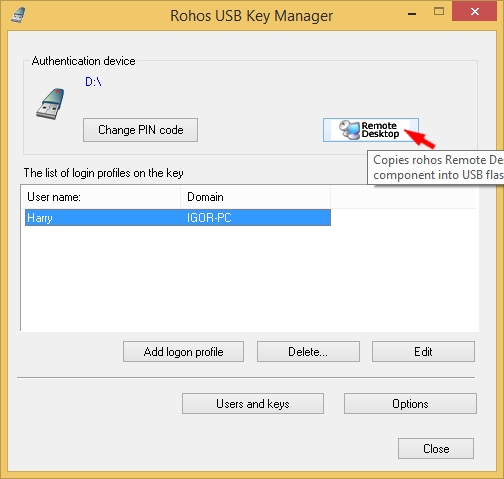Viewport: 504px width, 479px height.
Task: Click the IGOR-PC domain cell
Action: click(209, 218)
